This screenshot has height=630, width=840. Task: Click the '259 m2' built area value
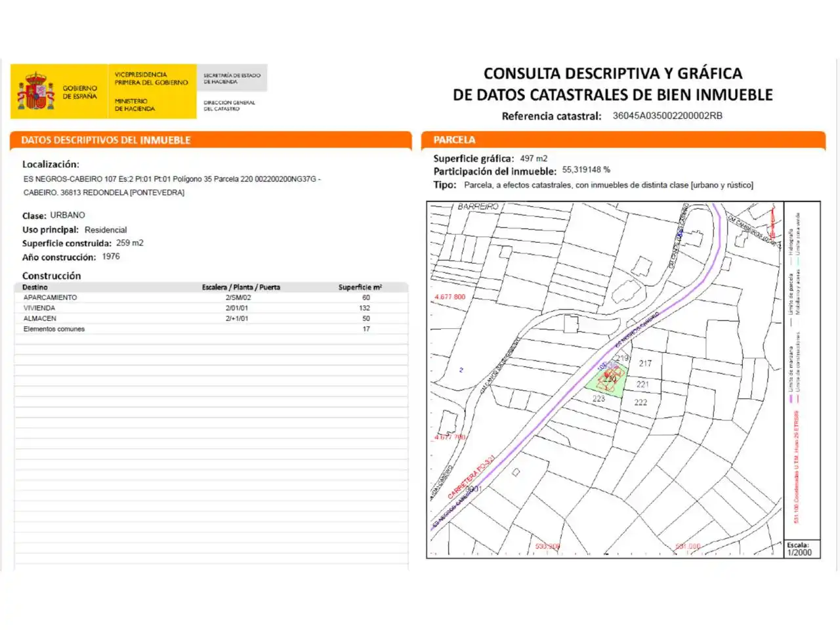[130, 243]
